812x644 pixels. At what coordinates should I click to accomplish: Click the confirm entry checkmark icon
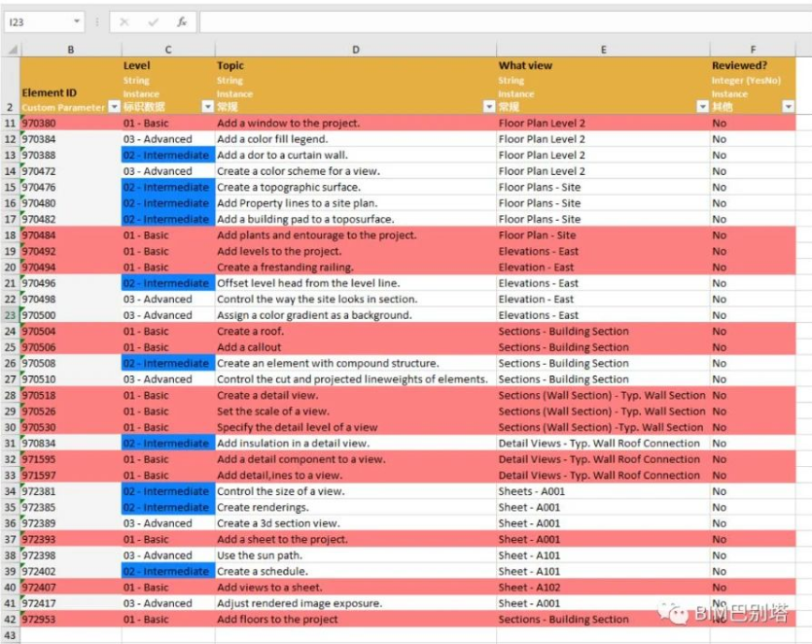pos(154,22)
